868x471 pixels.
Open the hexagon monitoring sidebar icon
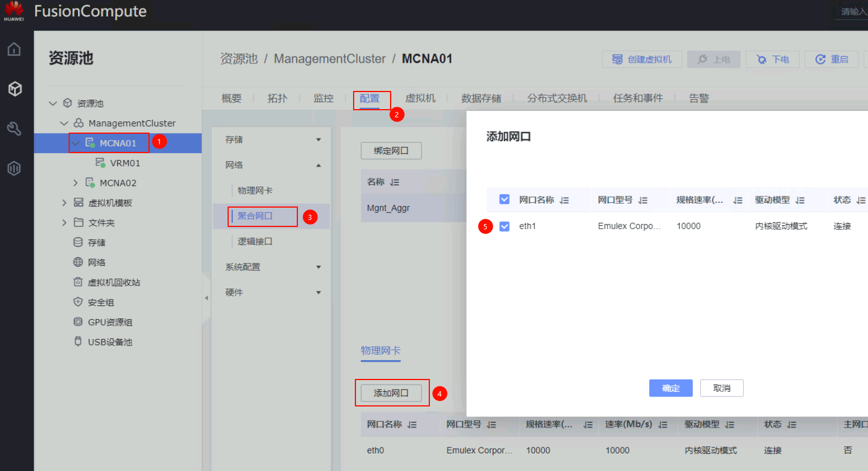tap(14, 169)
